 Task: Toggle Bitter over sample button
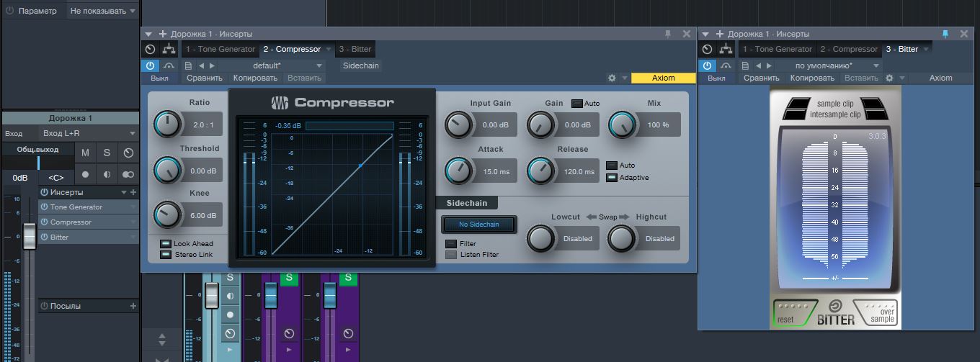coord(875,313)
